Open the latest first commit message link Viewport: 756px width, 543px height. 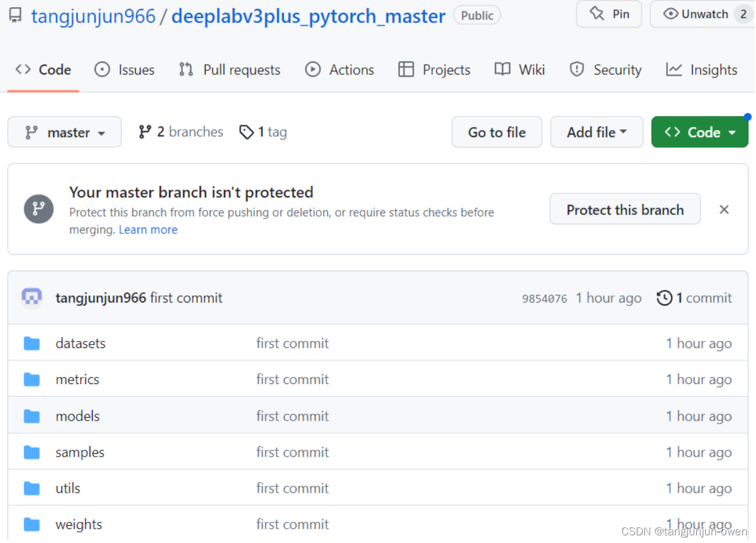(x=186, y=298)
